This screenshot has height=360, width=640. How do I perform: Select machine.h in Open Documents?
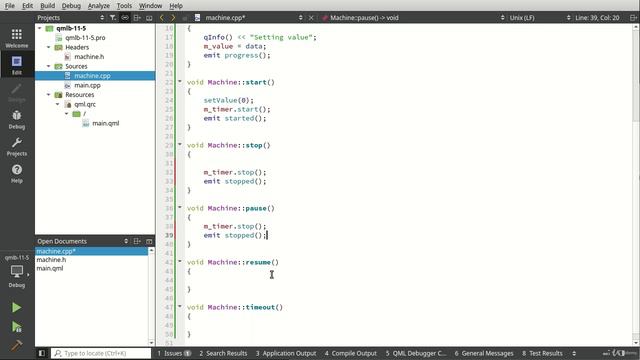tap(51, 260)
